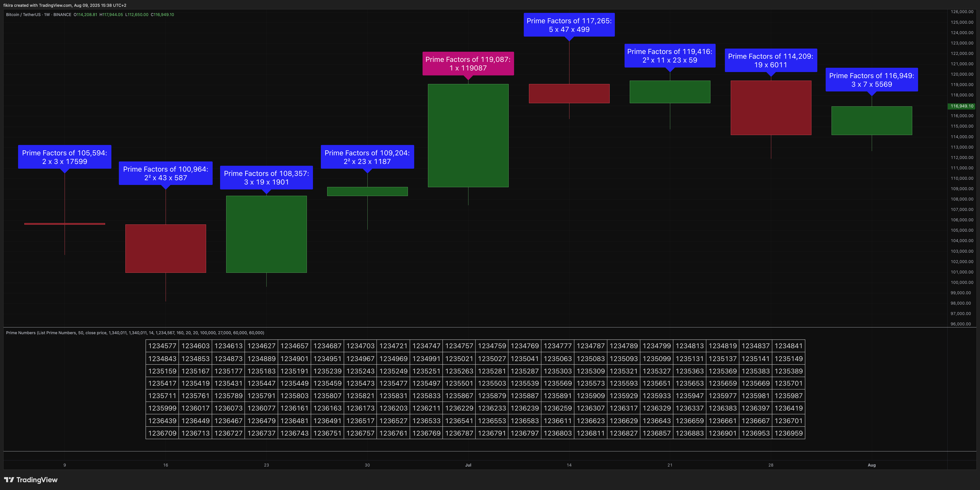Click table cell 1236419
Screen dimensions: 980x490
coord(789,408)
